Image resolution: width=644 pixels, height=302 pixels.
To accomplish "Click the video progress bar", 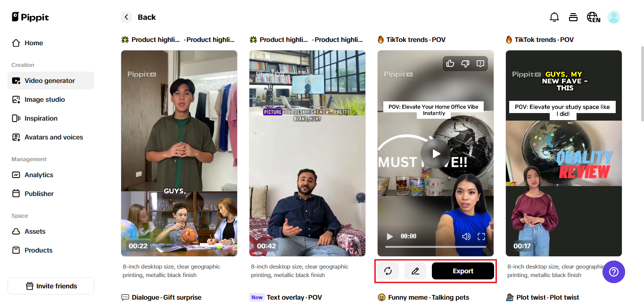I will click(435, 247).
